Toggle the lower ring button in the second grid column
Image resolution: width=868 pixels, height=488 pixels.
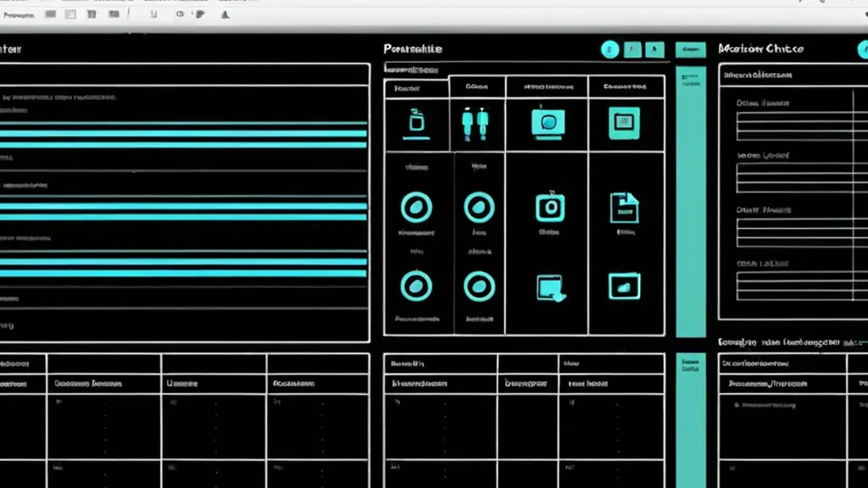click(479, 286)
